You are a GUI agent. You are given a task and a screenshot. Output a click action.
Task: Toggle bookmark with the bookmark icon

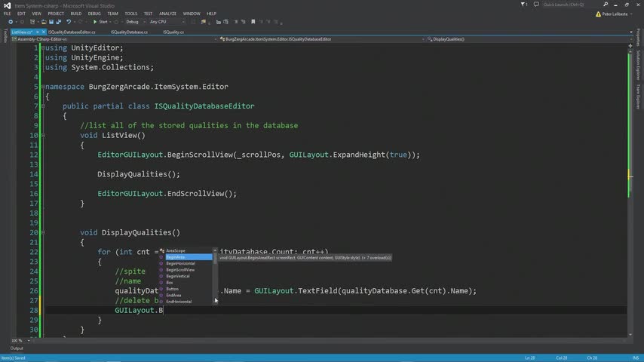click(253, 22)
